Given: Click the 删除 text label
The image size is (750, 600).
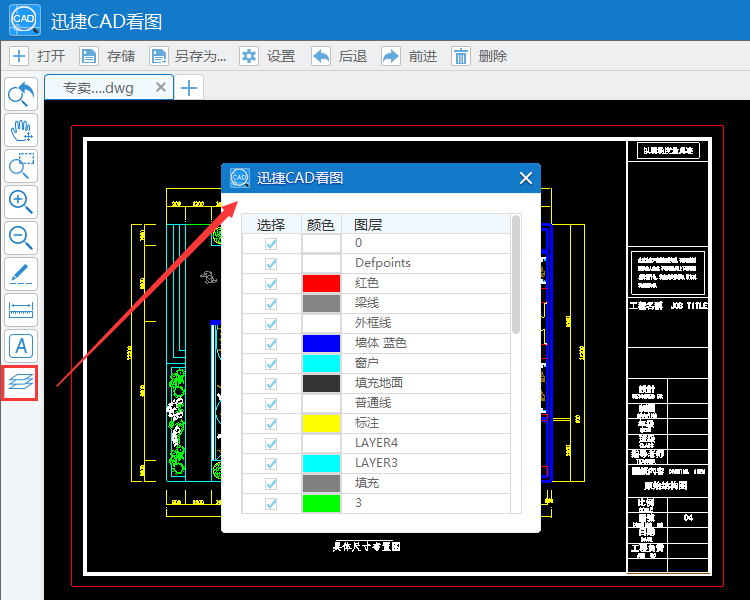Looking at the screenshot, I should point(493,56).
